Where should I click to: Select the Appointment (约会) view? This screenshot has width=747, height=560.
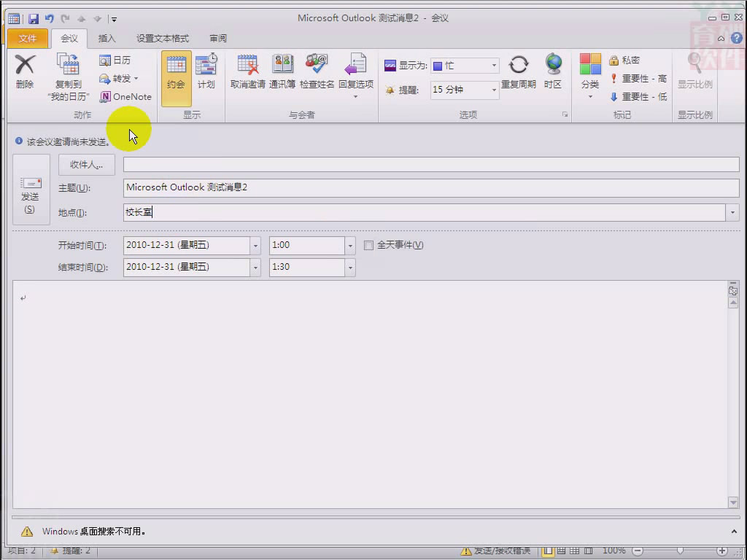[x=177, y=78]
